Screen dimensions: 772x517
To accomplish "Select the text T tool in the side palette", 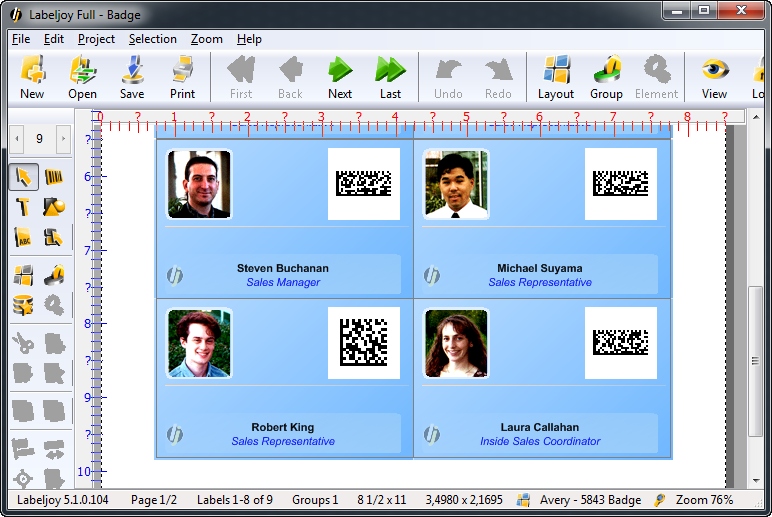I will 23,207.
